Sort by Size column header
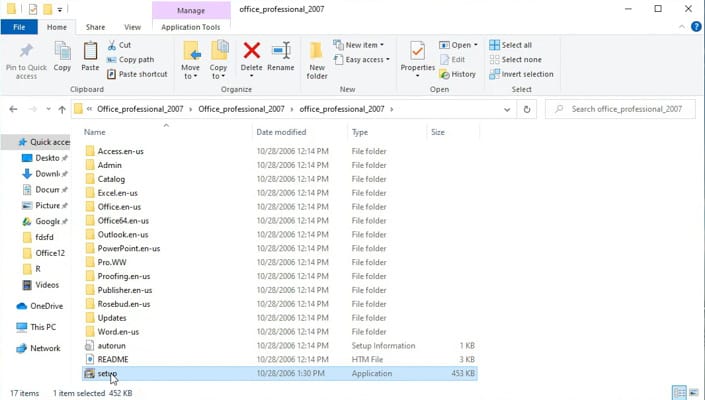This screenshot has height=400, width=705. [453, 132]
